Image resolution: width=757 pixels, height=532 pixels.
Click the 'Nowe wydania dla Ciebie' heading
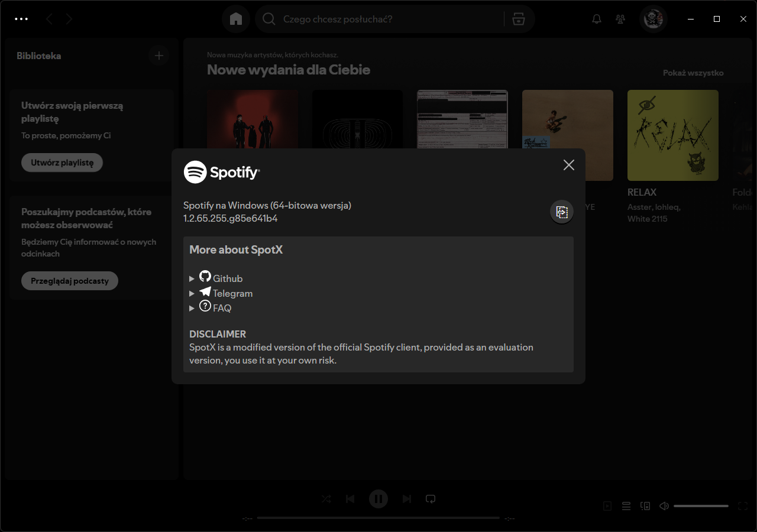[x=289, y=70]
